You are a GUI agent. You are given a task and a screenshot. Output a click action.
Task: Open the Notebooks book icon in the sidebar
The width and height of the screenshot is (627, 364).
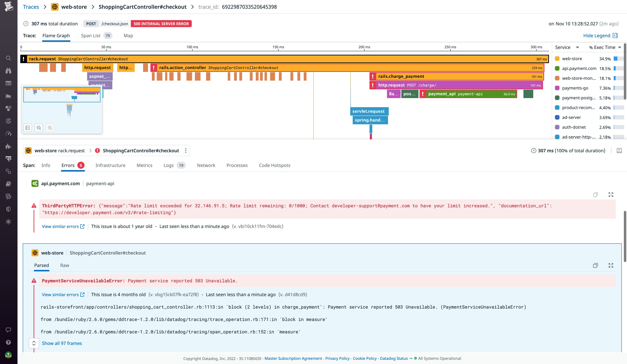(x=8, y=184)
